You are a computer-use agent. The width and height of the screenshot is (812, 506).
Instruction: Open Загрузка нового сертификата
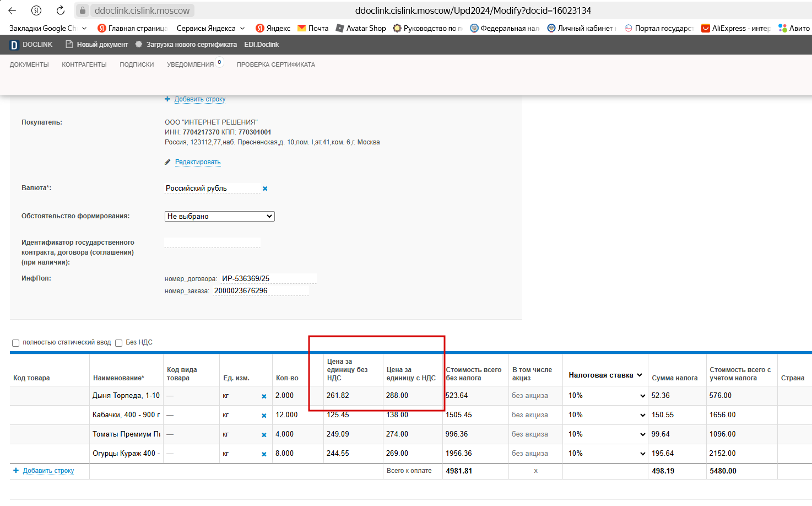tap(186, 45)
